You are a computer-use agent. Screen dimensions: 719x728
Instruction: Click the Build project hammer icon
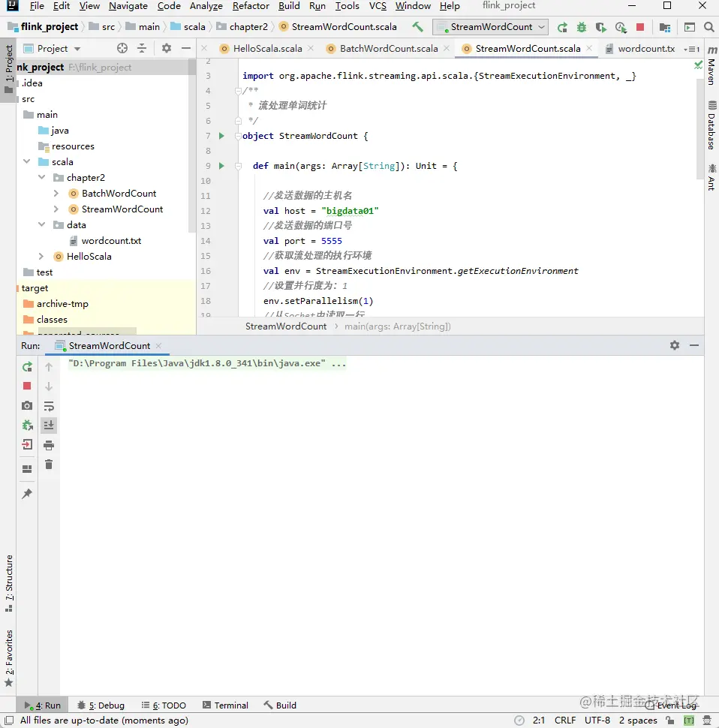click(417, 27)
